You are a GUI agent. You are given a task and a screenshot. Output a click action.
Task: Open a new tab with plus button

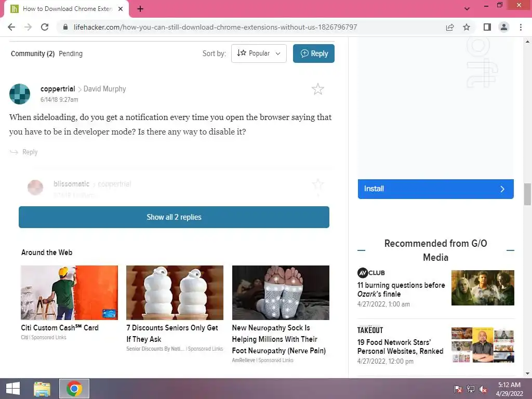click(140, 9)
